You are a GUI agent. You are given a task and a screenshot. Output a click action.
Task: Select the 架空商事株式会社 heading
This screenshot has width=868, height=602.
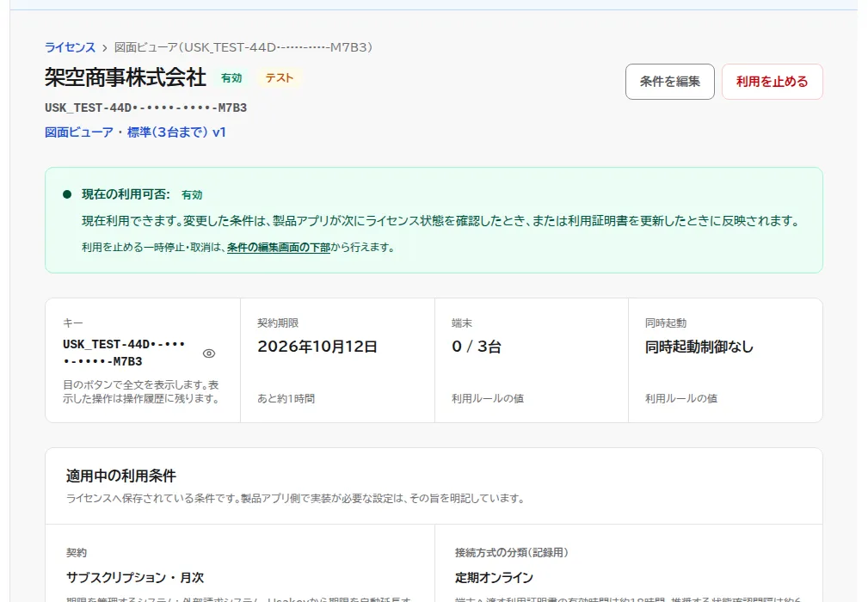coord(126,77)
